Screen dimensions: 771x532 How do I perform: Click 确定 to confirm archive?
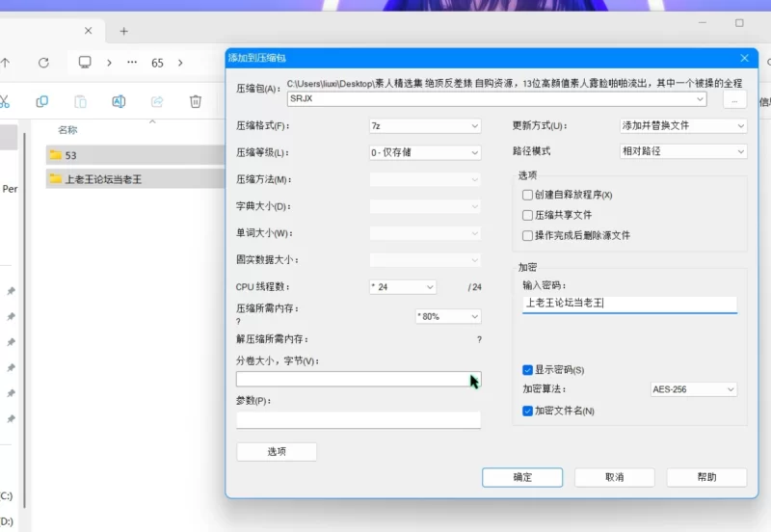click(x=522, y=477)
